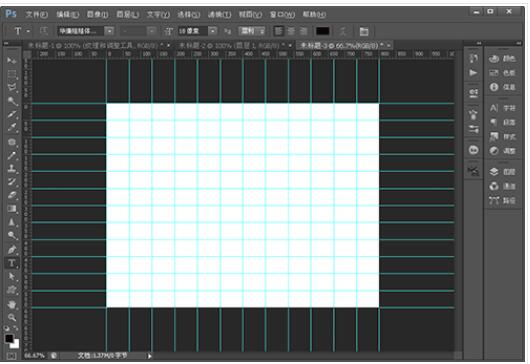Open the 路径 paths panel
530x364 pixels.
[x=502, y=200]
